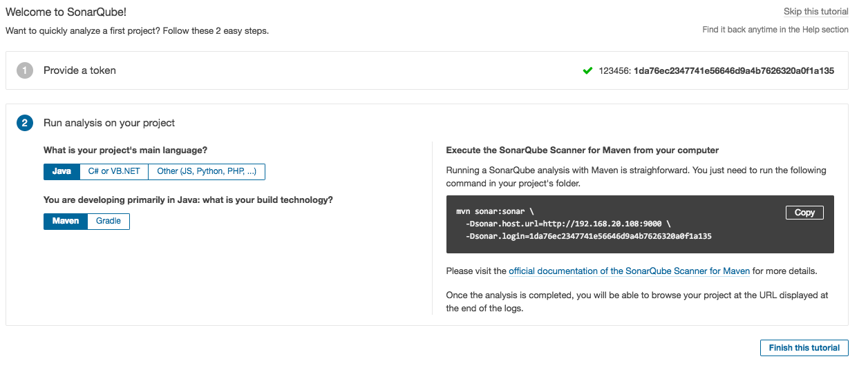
Task: Click 'Find it back anytime in the Help section'
Action: click(775, 30)
